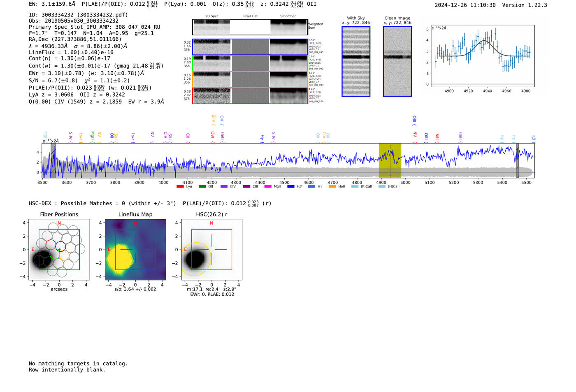
Task: Click the 's/b: 3.64 +/- 0.062' label
Action: 135,289
